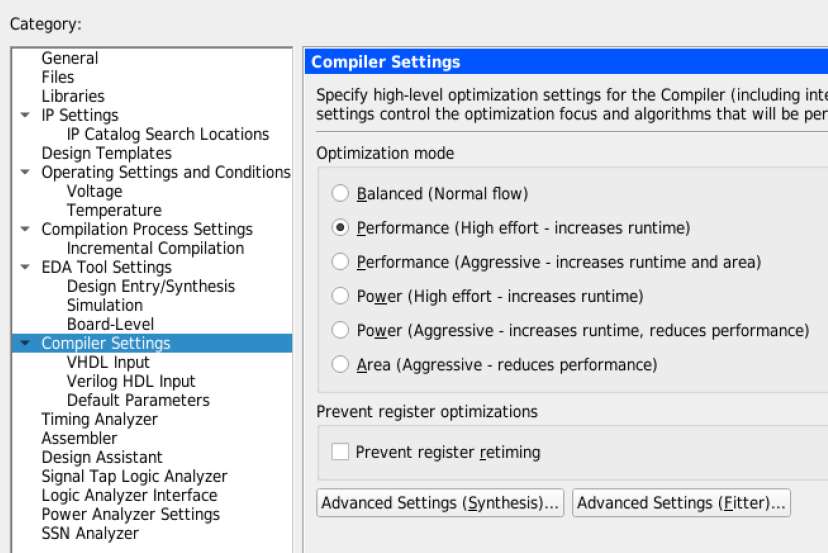Select the Signal Tap Logic Analyzer category
Viewport: 828px width, 553px height.
click(134, 476)
